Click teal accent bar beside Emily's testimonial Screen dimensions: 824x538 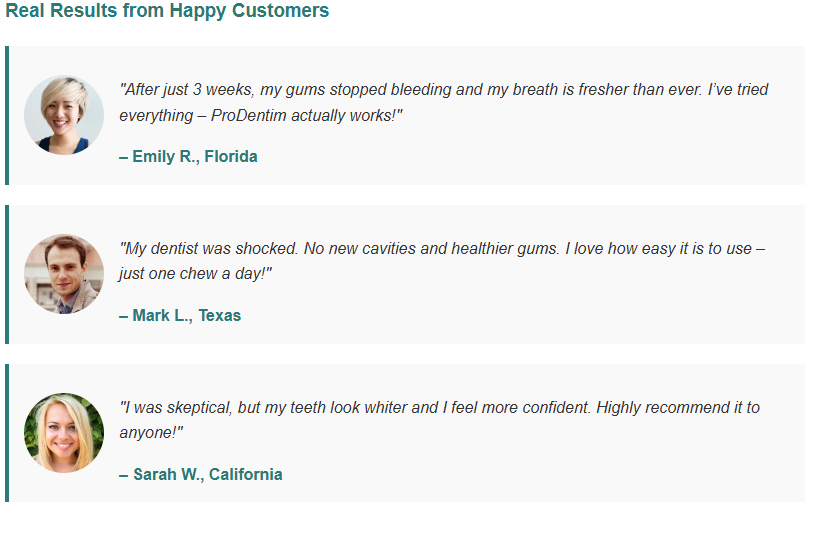(7, 116)
